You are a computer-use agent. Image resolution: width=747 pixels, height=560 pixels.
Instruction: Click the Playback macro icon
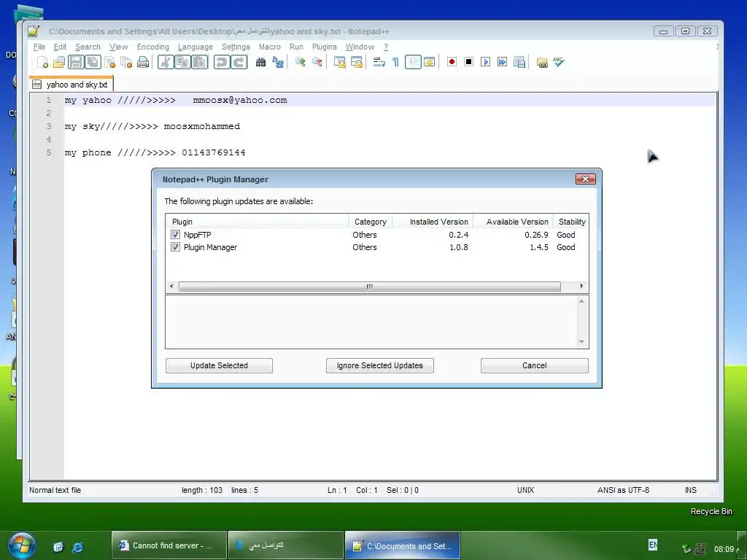485,62
